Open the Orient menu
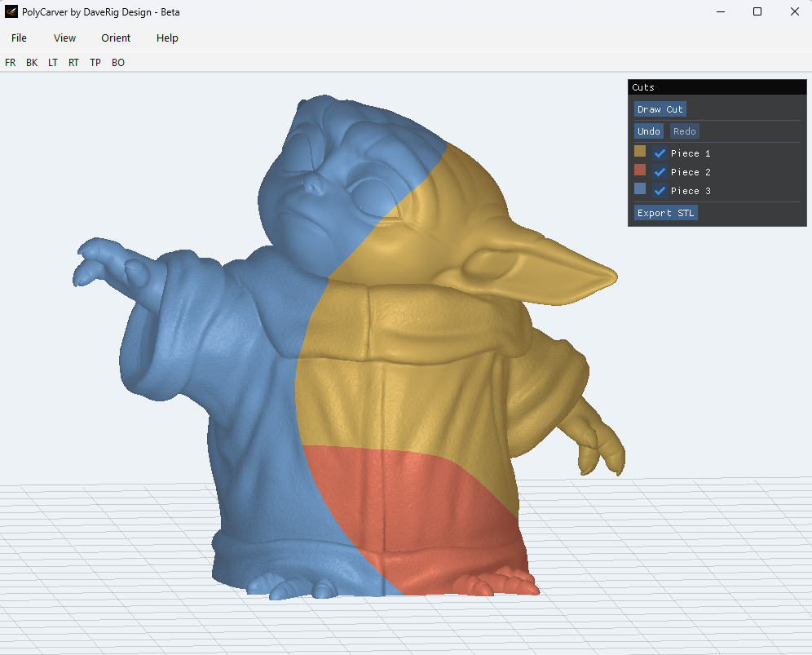 [116, 38]
